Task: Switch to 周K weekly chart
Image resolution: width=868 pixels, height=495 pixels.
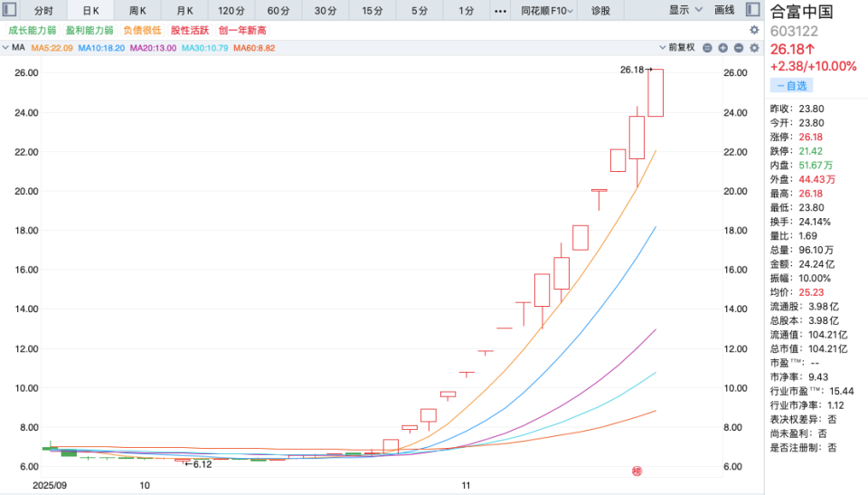Action: coord(137,11)
